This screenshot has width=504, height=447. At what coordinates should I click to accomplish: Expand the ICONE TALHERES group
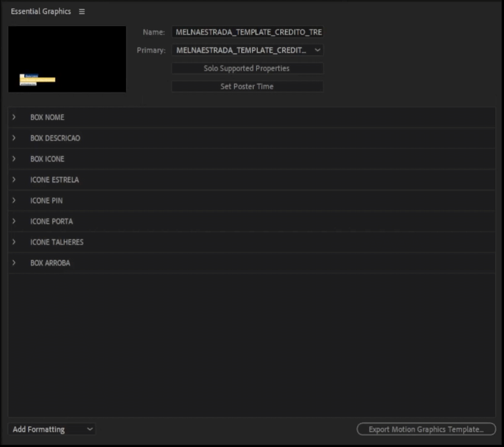[x=14, y=242]
